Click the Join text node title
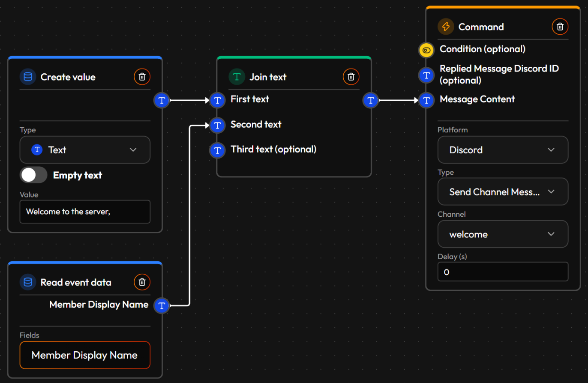Viewport: 588px width, 383px height. click(268, 77)
